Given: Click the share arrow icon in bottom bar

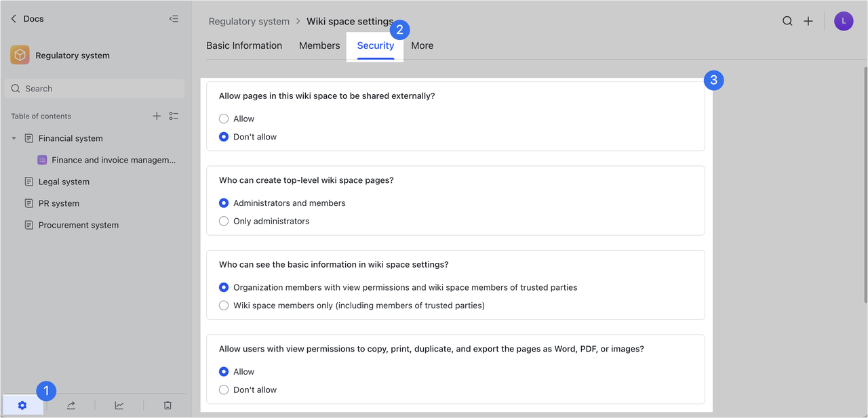Looking at the screenshot, I should tap(71, 405).
